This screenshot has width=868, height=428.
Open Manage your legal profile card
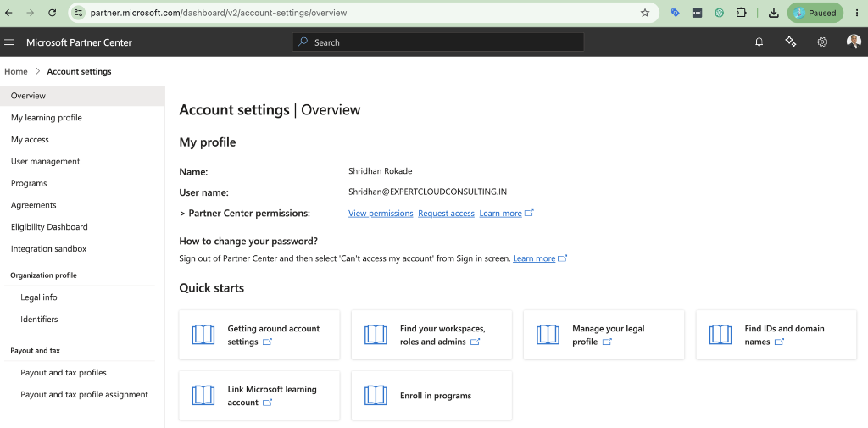pos(604,335)
